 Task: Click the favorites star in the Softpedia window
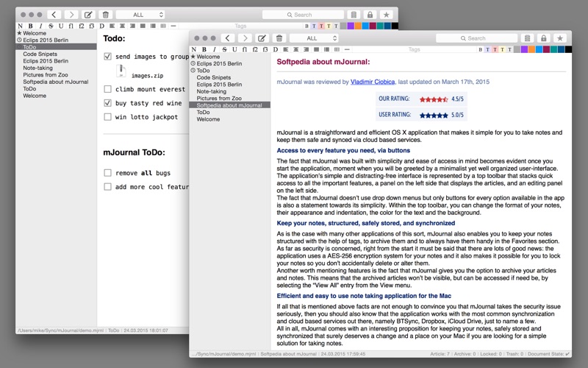[560, 38]
